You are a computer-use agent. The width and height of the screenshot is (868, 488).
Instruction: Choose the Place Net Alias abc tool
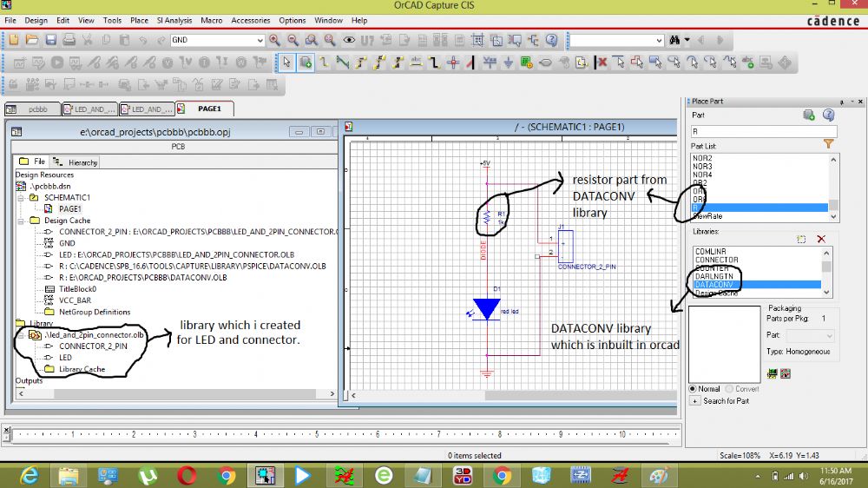coord(416,63)
